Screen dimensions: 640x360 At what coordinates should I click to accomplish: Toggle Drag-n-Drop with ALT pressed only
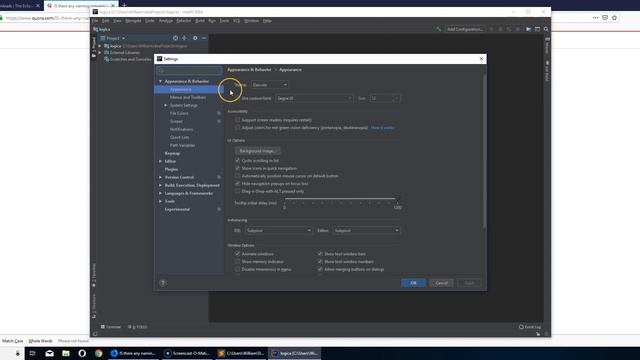[238, 191]
